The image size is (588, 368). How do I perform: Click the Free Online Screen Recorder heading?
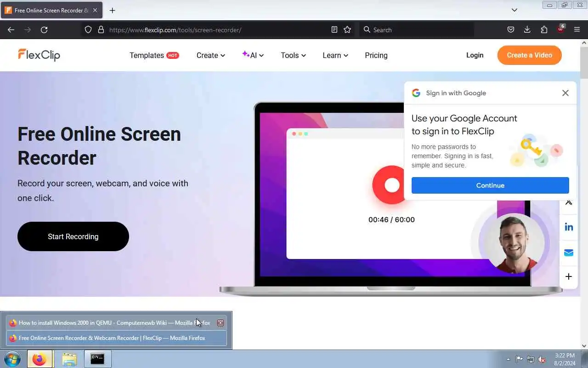click(x=99, y=146)
